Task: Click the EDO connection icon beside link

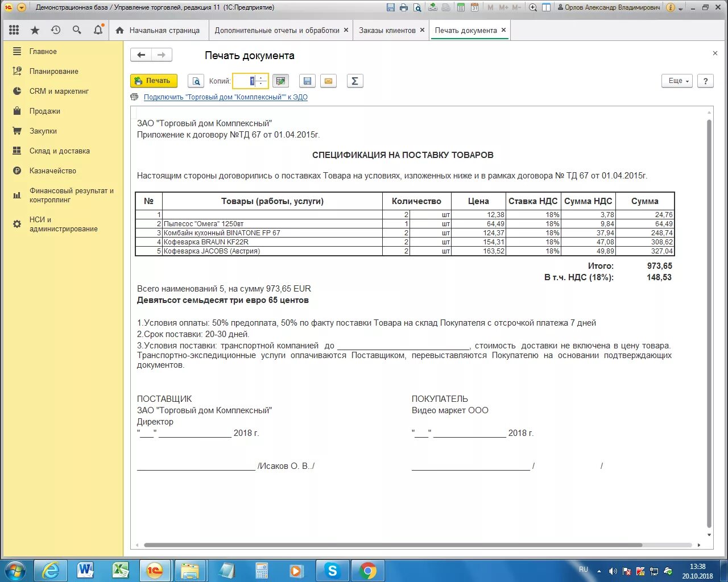Action: [134, 97]
